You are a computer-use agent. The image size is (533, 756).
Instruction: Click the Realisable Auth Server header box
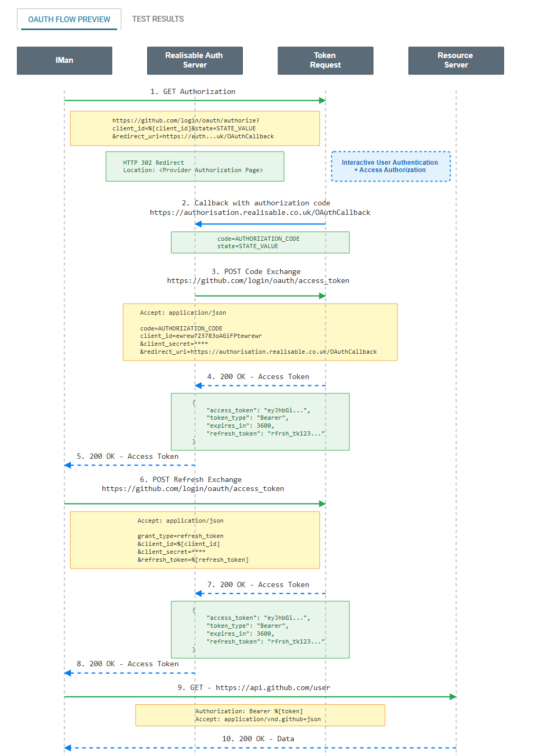click(195, 60)
